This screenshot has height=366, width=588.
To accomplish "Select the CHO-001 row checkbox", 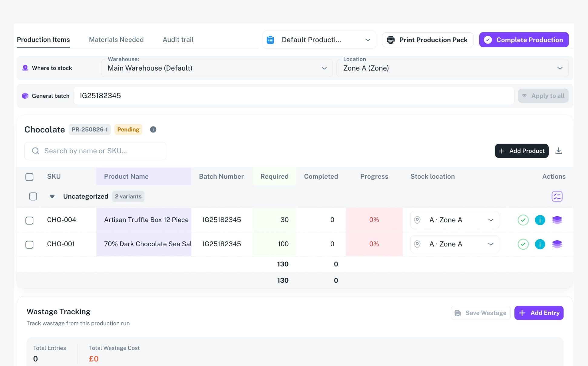I will tap(29, 245).
